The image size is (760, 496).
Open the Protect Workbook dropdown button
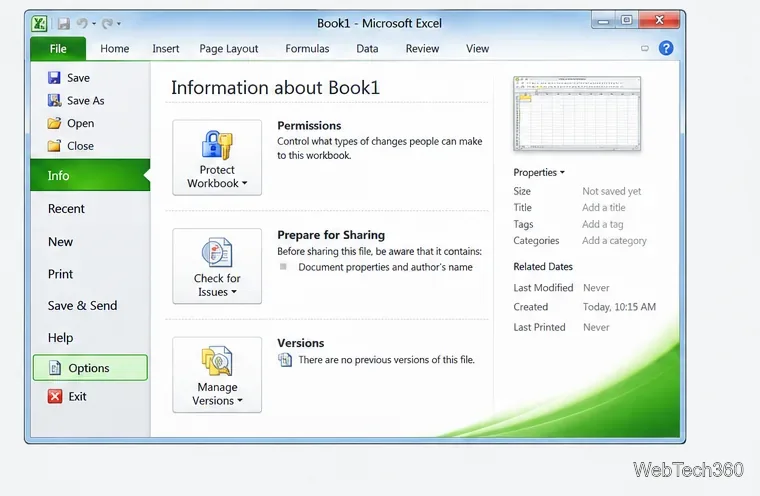point(217,158)
